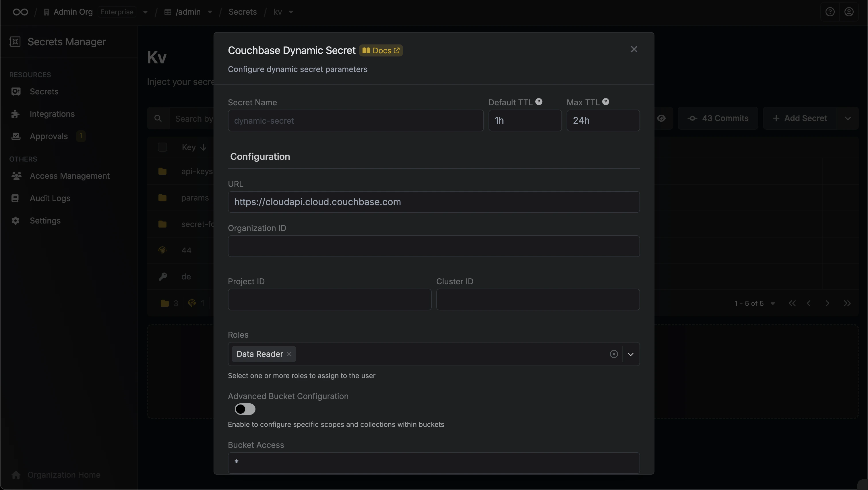Open the help question mark icon
Image resolution: width=868 pixels, height=490 pixels.
pyautogui.click(x=830, y=12)
